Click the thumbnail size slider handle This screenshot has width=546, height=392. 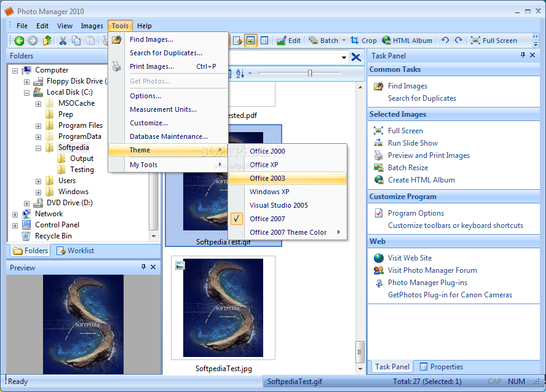pyautogui.click(x=310, y=73)
